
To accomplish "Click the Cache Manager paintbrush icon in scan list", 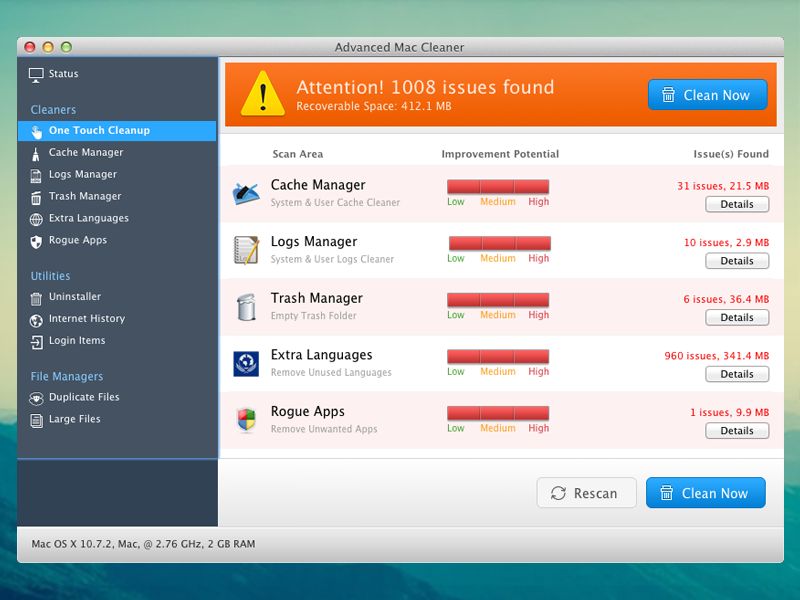I will 245,192.
